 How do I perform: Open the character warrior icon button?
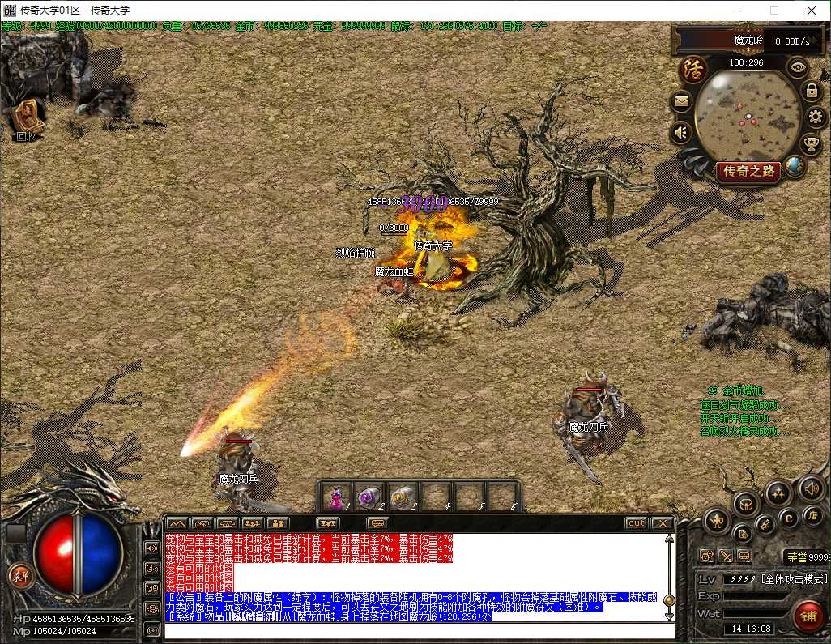717,521
